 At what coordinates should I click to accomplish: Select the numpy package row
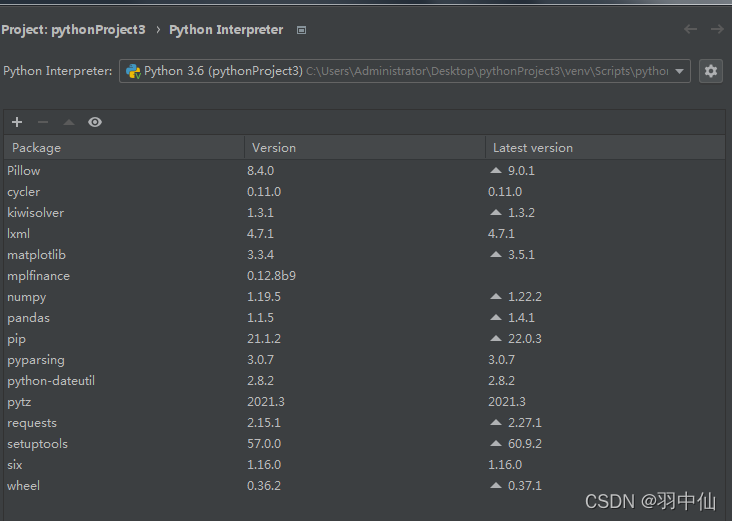coord(365,297)
